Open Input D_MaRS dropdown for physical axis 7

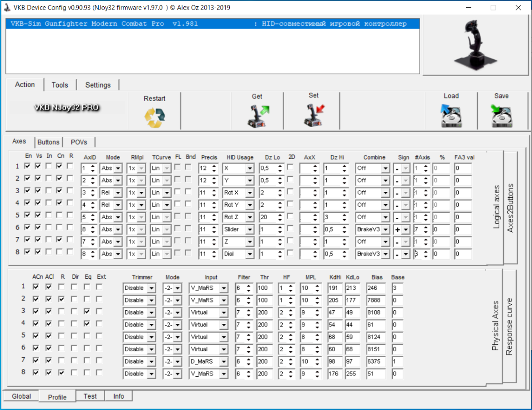coord(223,361)
